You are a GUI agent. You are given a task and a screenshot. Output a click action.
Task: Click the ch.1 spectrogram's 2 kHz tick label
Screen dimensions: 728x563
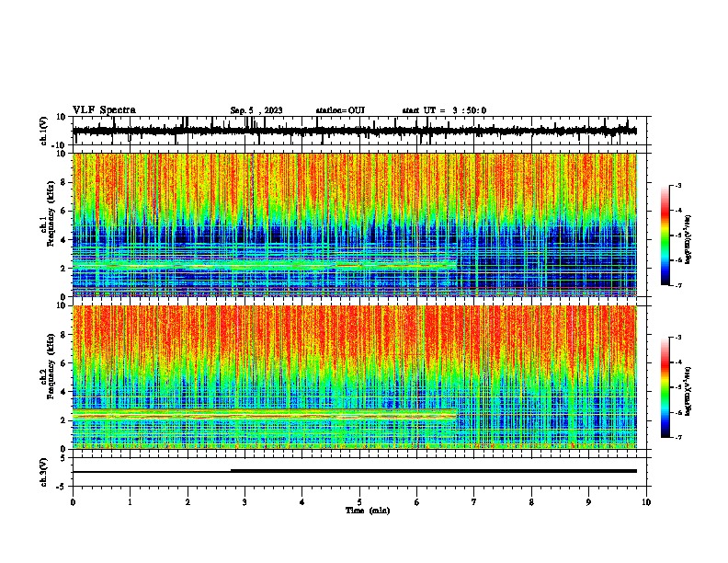pos(64,269)
